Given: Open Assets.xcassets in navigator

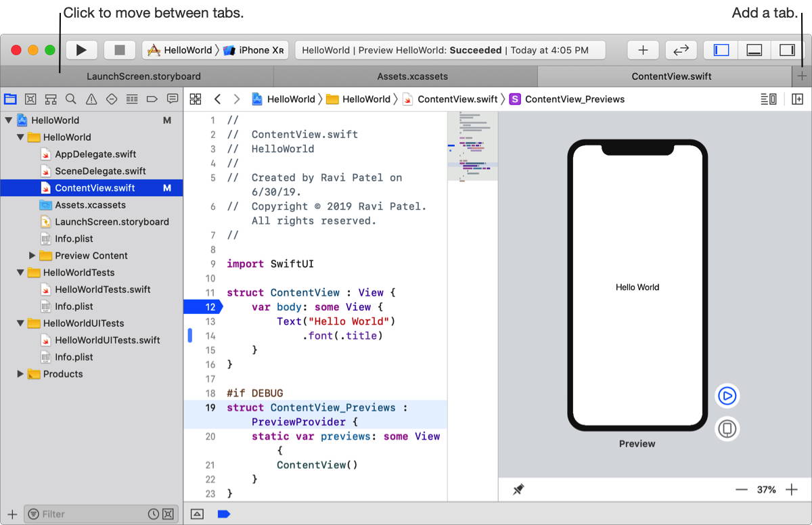Looking at the screenshot, I should point(91,205).
